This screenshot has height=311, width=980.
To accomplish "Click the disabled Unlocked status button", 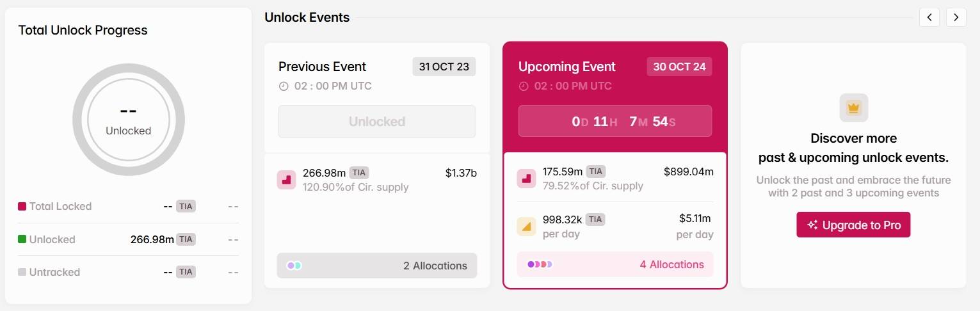I will pyautogui.click(x=377, y=122).
